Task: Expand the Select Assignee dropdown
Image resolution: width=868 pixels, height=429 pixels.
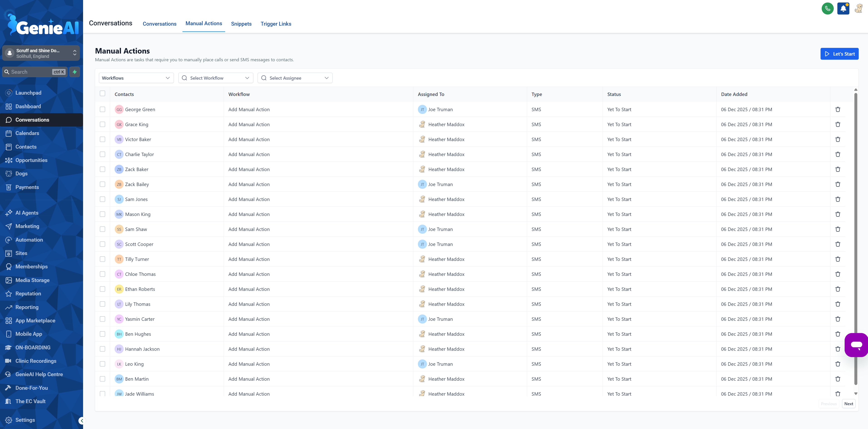Action: [295, 78]
